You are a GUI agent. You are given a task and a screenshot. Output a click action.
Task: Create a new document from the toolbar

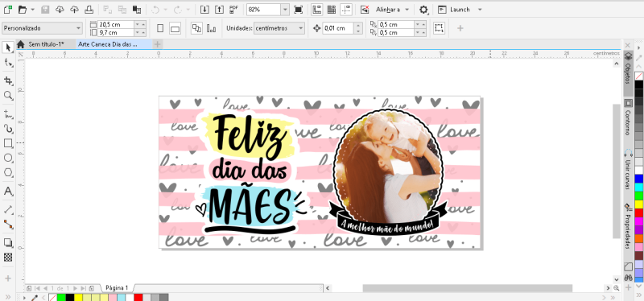(7, 9)
